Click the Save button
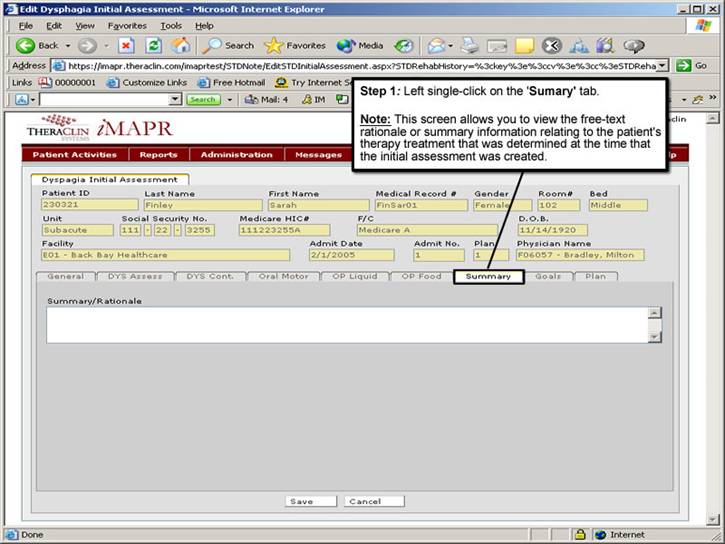 pyautogui.click(x=299, y=501)
